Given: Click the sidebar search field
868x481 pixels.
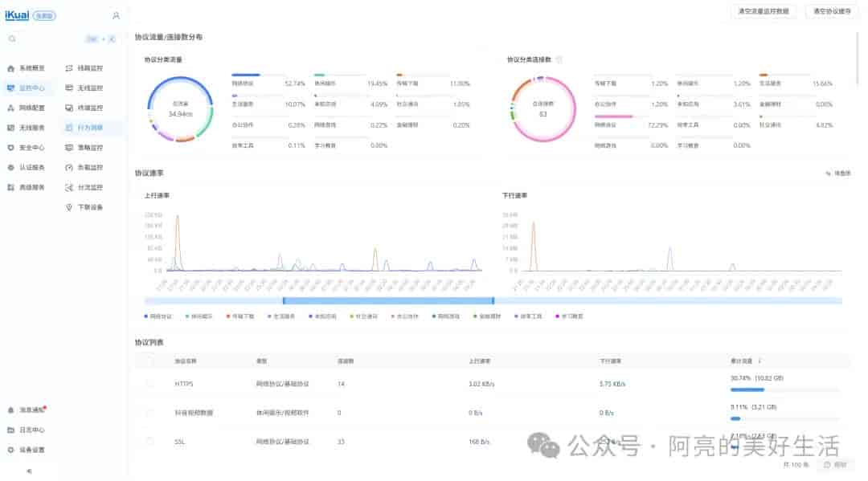Looking at the screenshot, I should [x=61, y=39].
